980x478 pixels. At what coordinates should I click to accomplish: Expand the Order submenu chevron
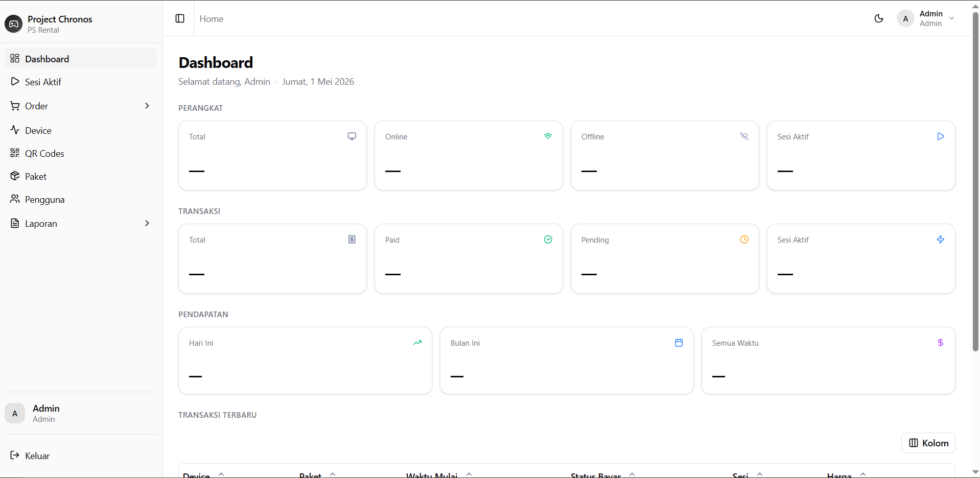click(147, 106)
